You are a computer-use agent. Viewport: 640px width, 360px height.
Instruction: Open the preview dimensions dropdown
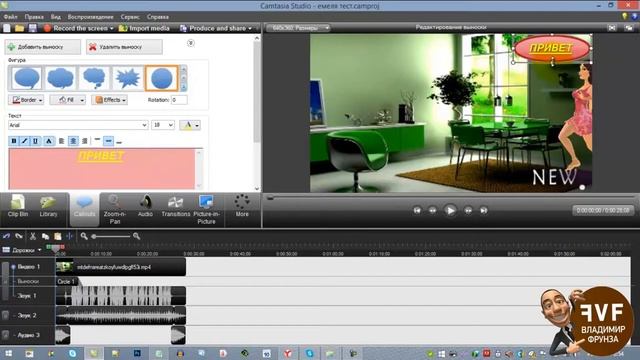[298, 28]
